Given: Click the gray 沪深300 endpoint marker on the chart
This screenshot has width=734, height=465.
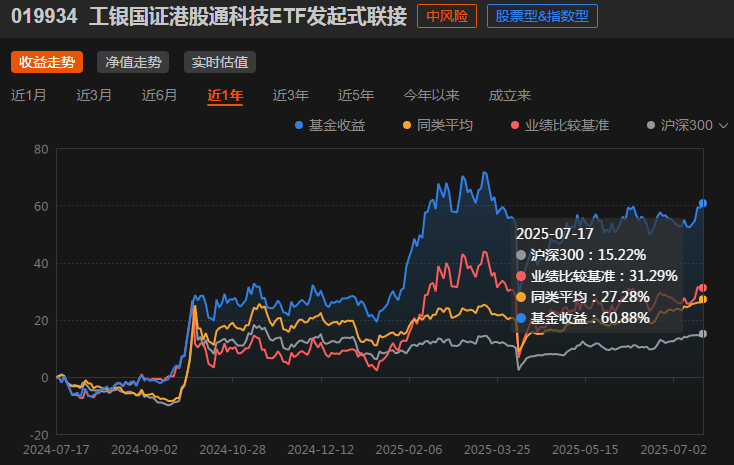Looking at the screenshot, I should (x=703, y=334).
